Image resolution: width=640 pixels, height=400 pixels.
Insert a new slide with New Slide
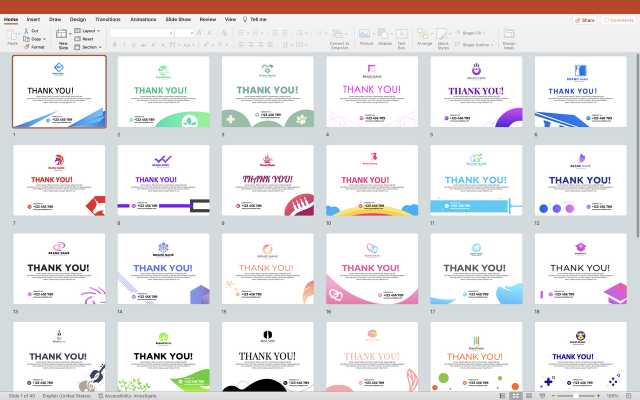click(x=63, y=40)
